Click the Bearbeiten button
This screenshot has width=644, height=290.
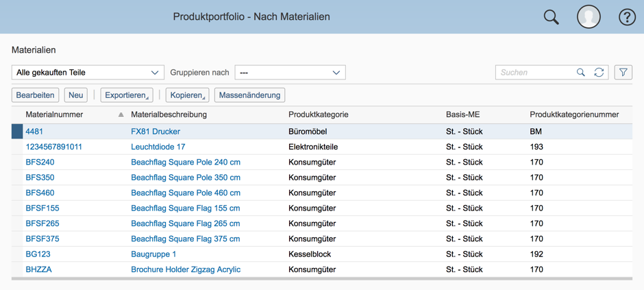[x=36, y=95]
